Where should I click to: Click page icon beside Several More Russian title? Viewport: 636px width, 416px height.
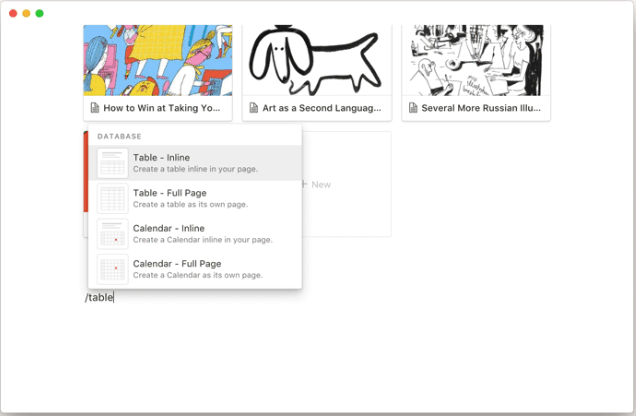413,108
